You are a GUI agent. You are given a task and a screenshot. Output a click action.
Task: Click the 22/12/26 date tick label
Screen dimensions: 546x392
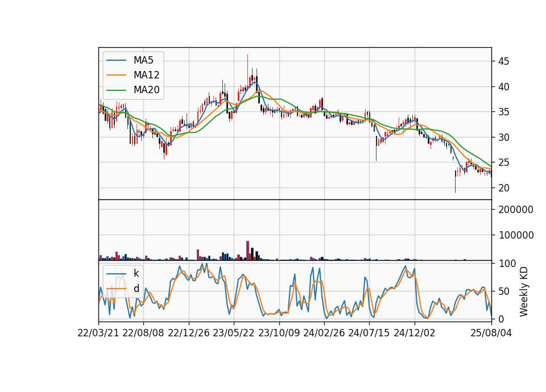189,333
